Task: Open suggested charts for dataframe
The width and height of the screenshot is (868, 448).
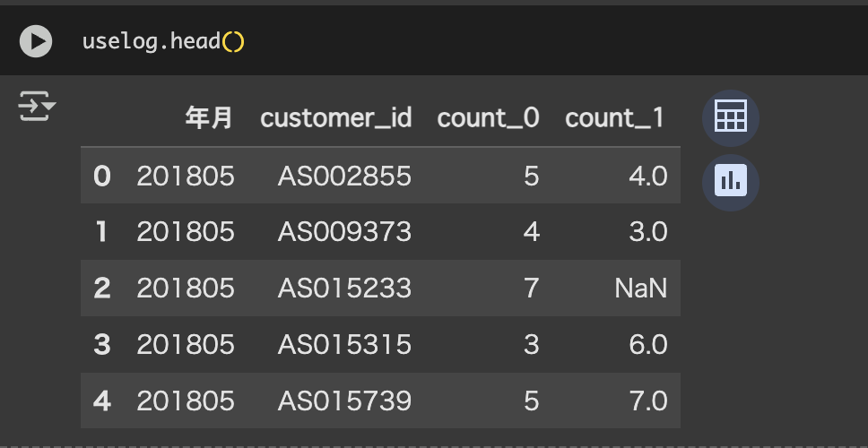Action: (731, 182)
